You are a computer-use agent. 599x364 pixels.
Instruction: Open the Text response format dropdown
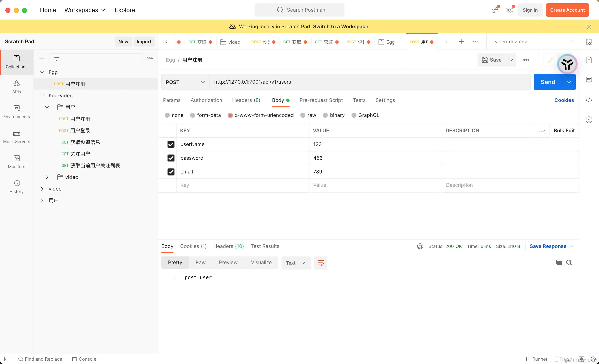pyautogui.click(x=296, y=263)
